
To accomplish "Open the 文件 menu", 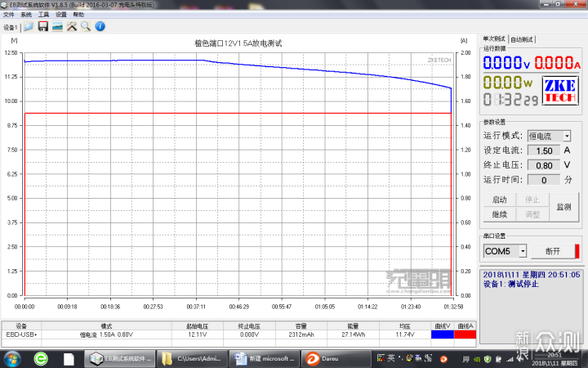I will point(9,15).
